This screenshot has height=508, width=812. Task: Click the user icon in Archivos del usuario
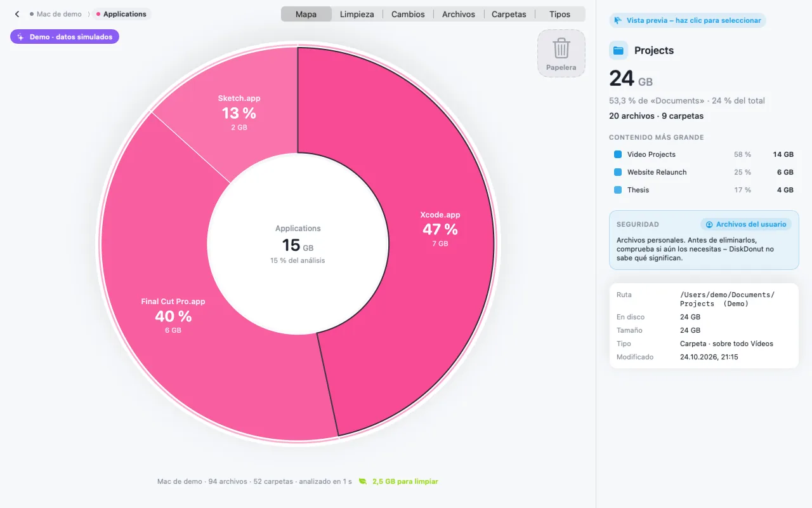click(x=709, y=224)
